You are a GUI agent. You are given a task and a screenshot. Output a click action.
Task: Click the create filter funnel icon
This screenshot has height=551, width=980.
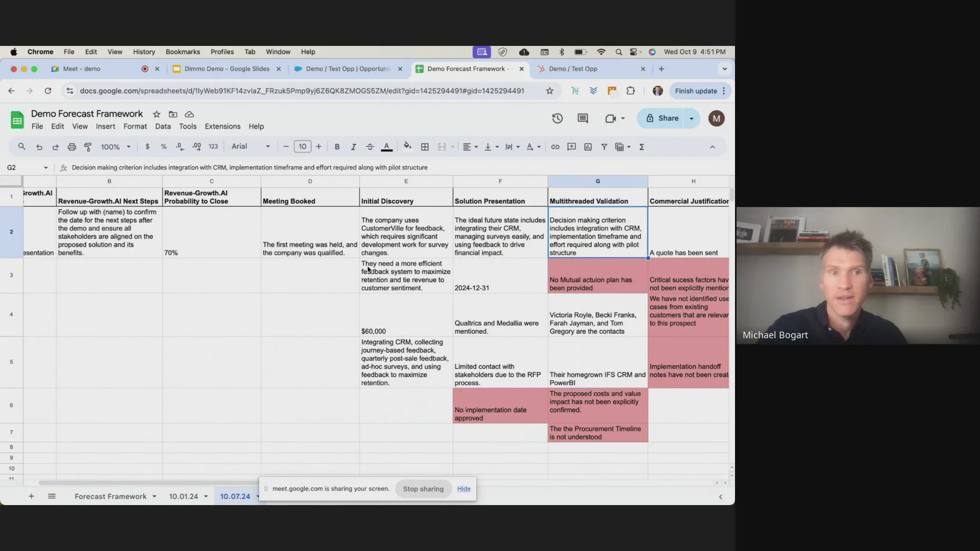pos(604,147)
